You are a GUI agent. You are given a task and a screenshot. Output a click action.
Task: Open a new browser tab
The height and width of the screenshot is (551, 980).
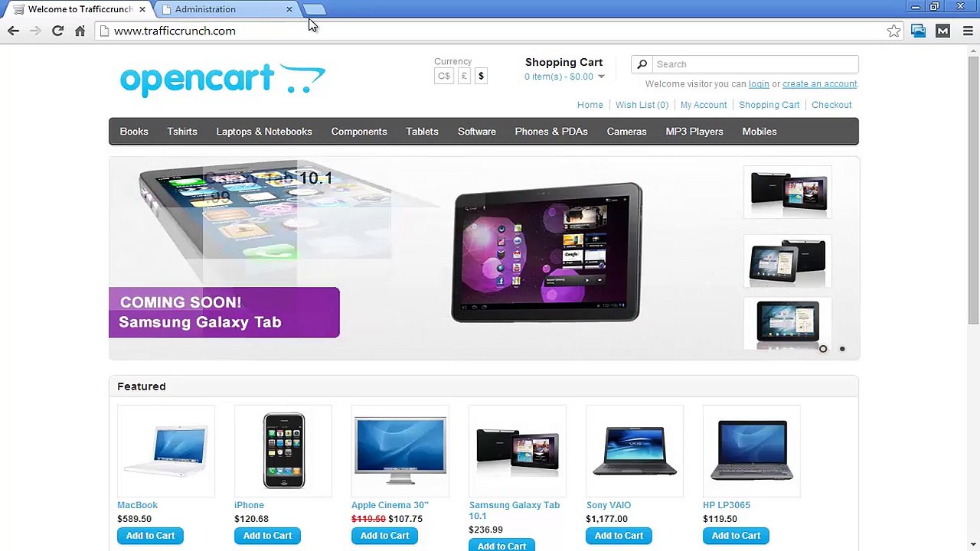pyautogui.click(x=314, y=9)
